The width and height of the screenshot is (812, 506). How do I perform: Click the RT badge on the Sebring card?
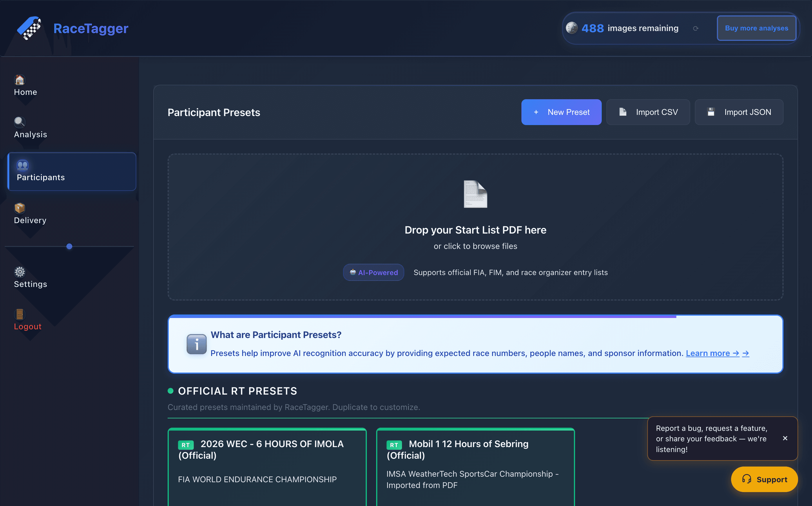coord(394,445)
